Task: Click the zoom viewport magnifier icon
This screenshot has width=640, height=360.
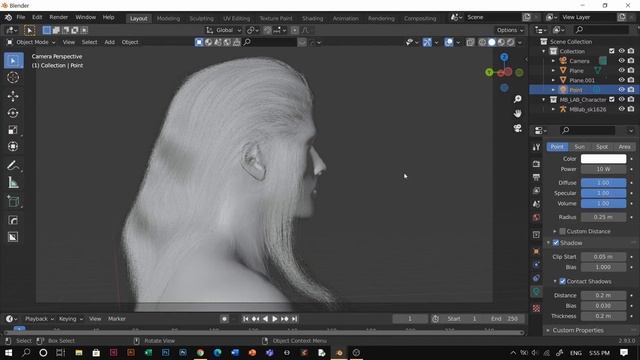Action: [518, 99]
